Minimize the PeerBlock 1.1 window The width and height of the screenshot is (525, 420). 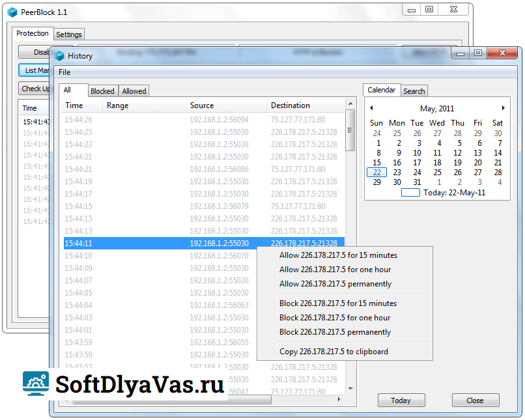point(412,10)
